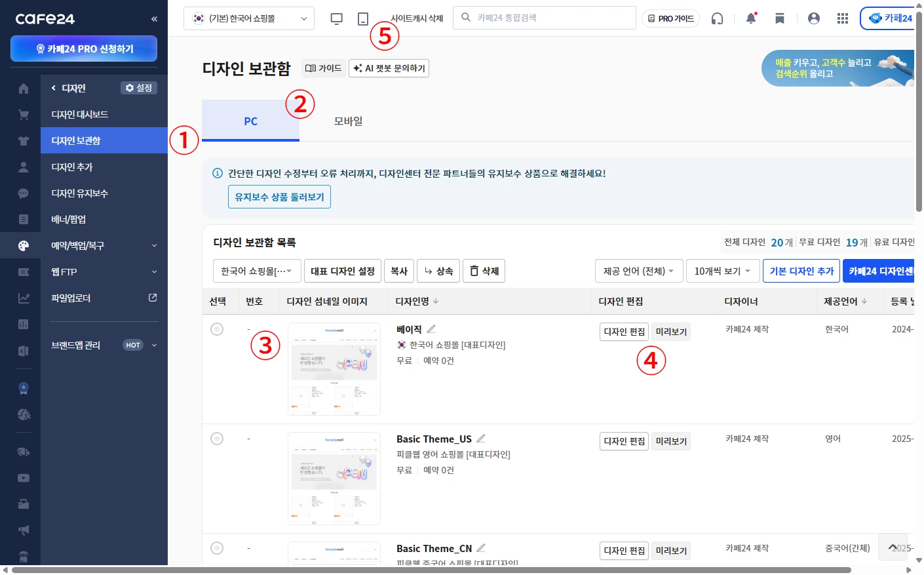Viewport: 924px width, 575px height.
Task: Select the 베이직 design radio button
Action: [x=217, y=329]
